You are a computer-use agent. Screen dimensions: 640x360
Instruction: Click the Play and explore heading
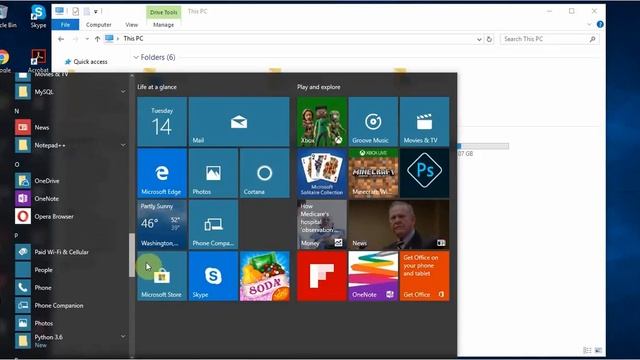tap(318, 87)
